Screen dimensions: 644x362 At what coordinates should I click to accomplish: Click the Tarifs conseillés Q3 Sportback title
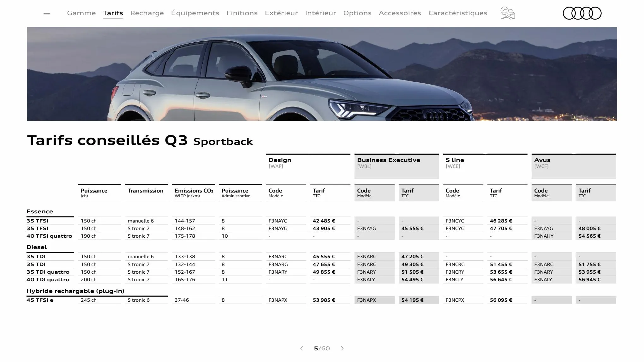pyautogui.click(x=140, y=140)
